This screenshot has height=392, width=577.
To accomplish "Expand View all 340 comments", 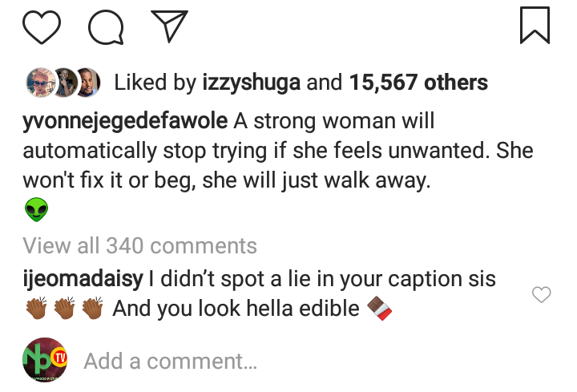I will click(140, 245).
